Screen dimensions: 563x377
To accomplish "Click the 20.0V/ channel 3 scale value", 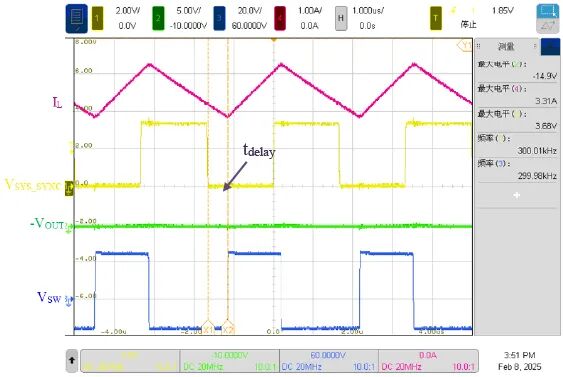I will pos(250,11).
